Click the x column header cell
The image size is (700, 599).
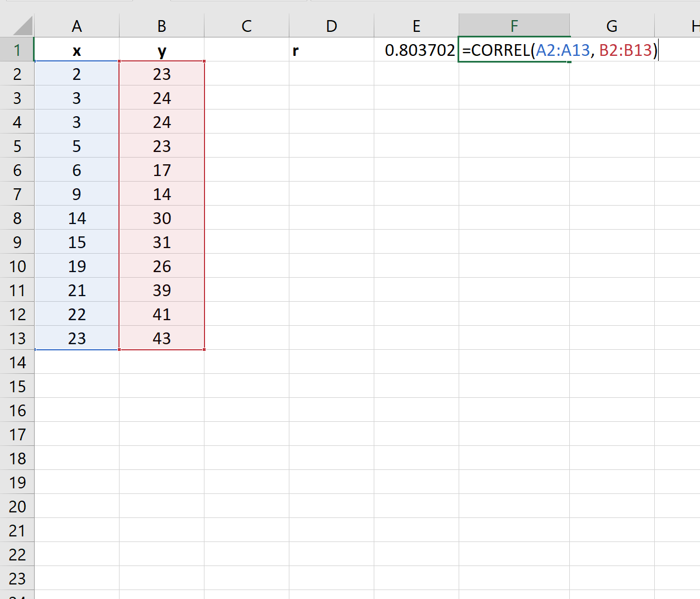[77, 50]
